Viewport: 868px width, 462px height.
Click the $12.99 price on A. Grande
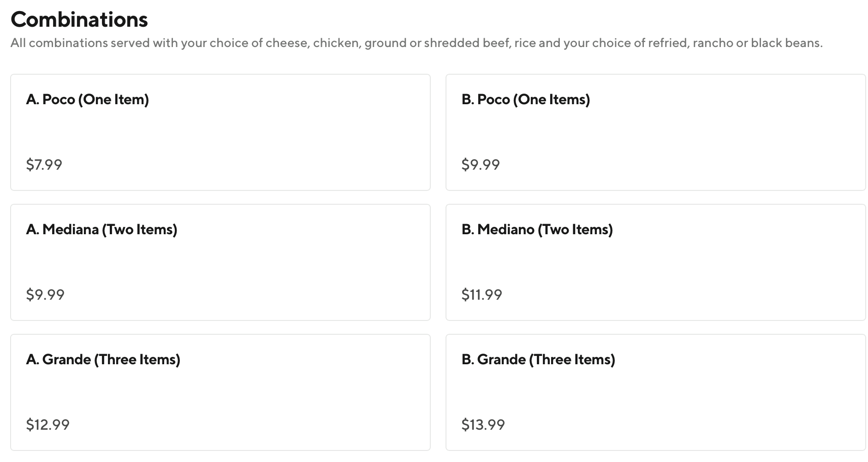click(48, 425)
